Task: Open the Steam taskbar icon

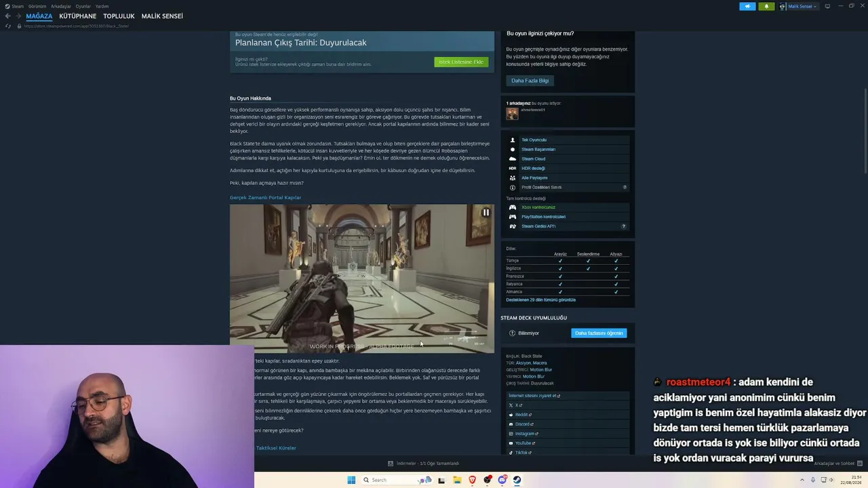Action: tap(517, 480)
